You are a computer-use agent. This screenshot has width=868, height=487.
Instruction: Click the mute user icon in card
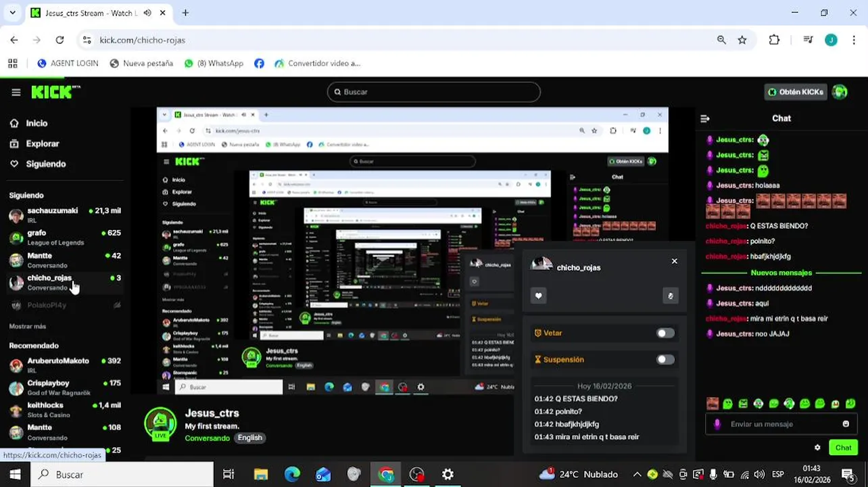[x=671, y=296]
